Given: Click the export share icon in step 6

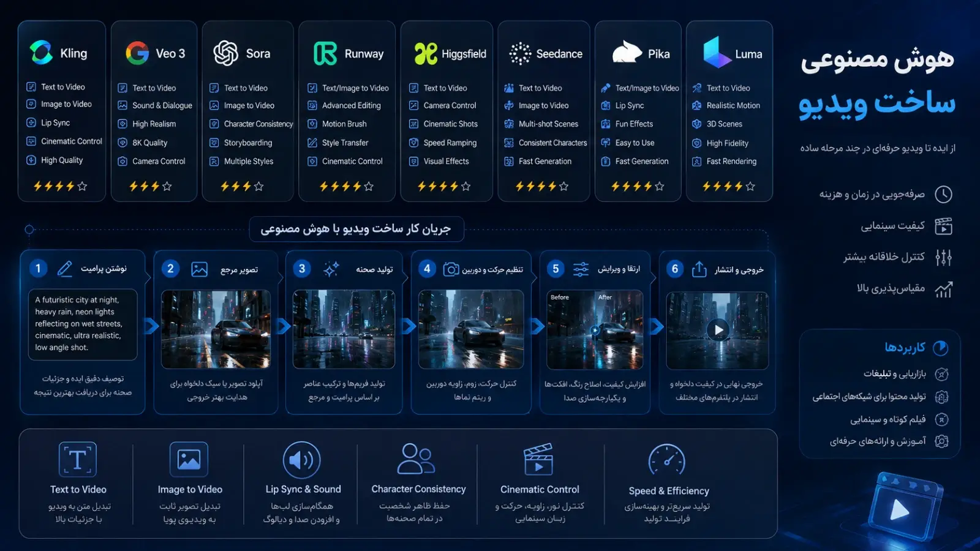Looking at the screenshot, I should point(699,269).
